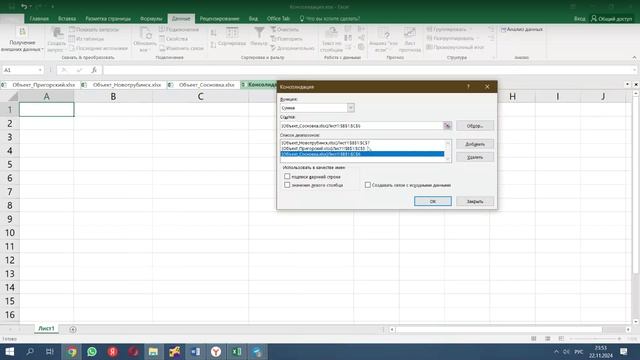Open File Explorer from the taskbar
This screenshot has width=640, height=360.
[153, 351]
